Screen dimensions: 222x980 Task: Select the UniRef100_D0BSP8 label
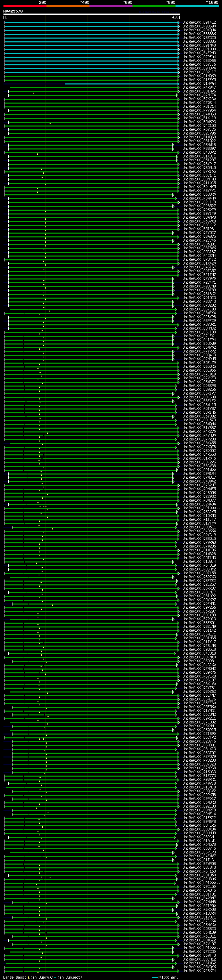[199, 386]
